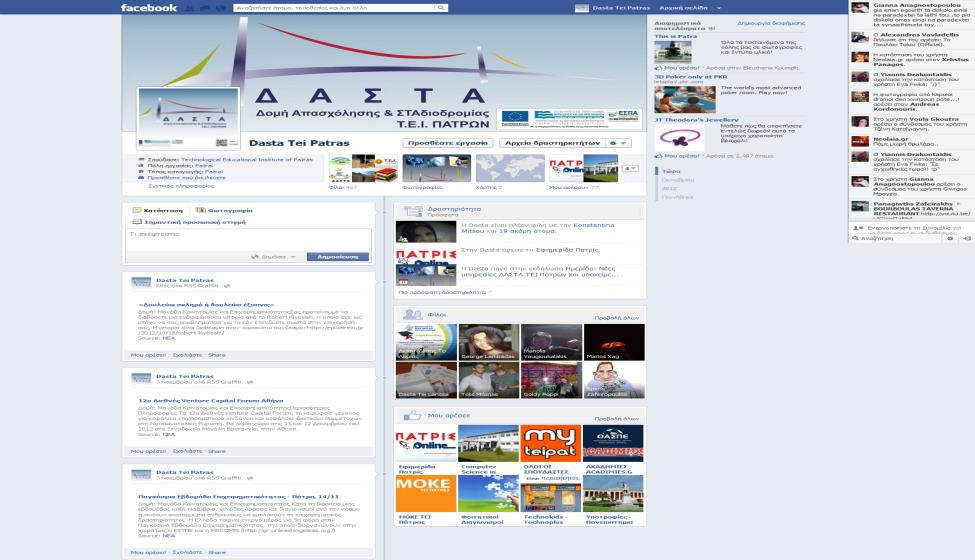This screenshot has height=560, width=975.
Task: Click Προβολή όλων in likes box
Action: click(x=616, y=418)
